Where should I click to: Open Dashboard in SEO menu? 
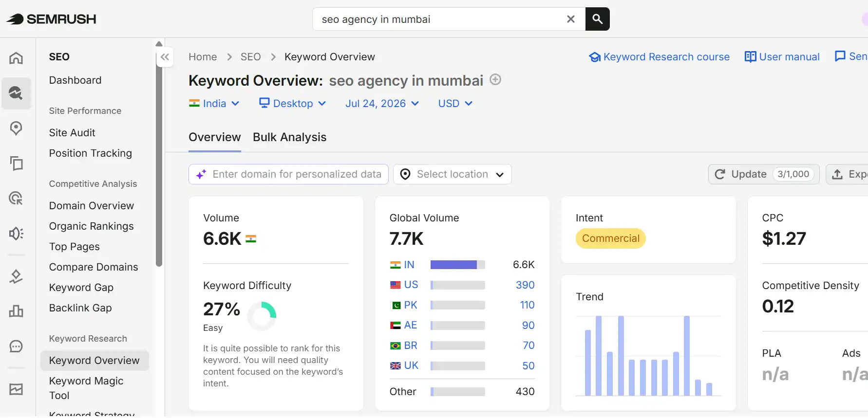[x=75, y=80]
